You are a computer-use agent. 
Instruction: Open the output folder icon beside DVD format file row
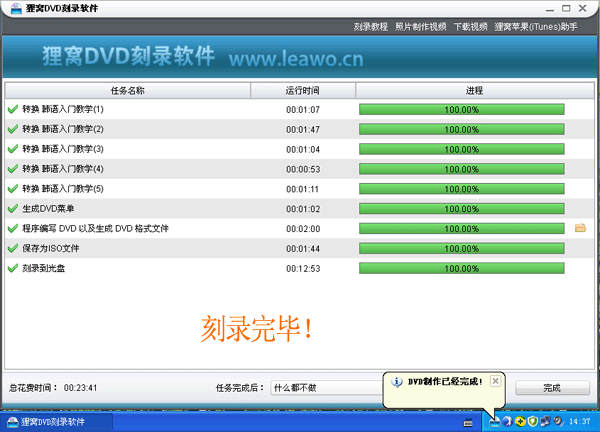(x=580, y=228)
